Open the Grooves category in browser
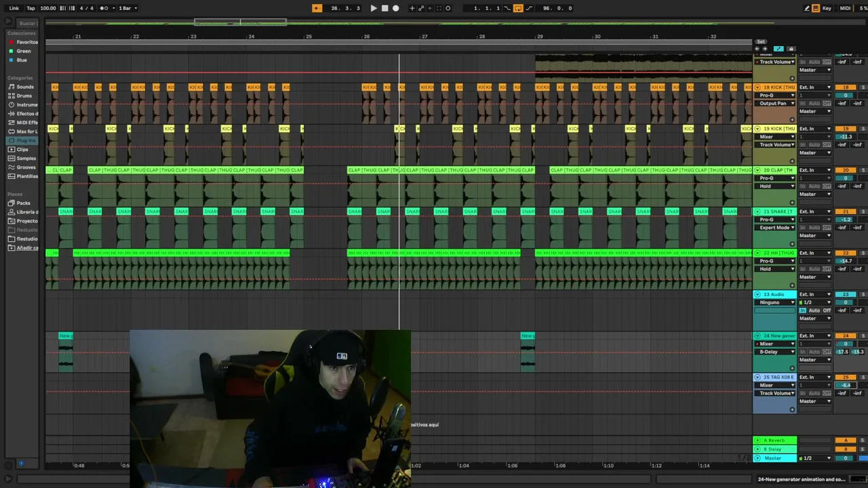 [x=26, y=167]
